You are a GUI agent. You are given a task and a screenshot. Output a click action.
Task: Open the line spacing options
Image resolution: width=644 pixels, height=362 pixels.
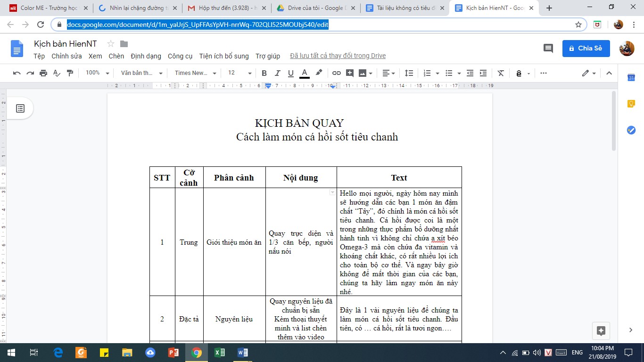(x=409, y=73)
